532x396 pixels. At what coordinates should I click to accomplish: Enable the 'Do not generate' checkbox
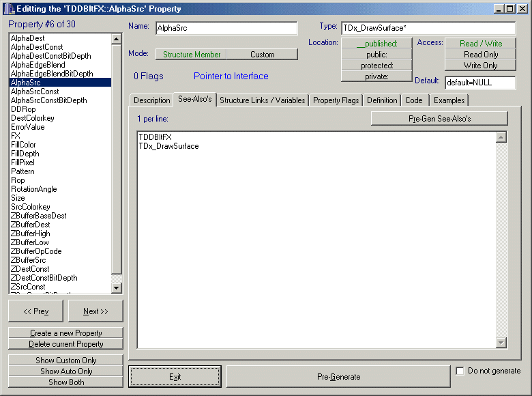coord(460,371)
